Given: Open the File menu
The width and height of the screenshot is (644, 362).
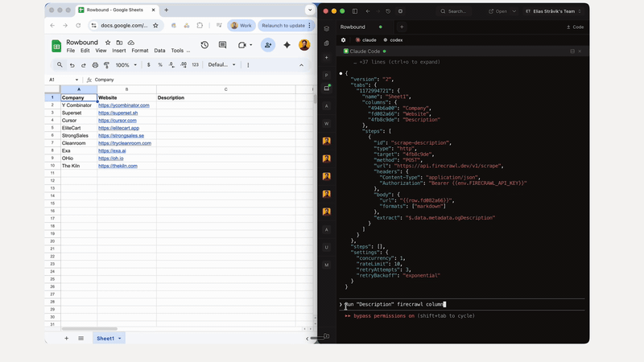Looking at the screenshot, I should (71, 51).
